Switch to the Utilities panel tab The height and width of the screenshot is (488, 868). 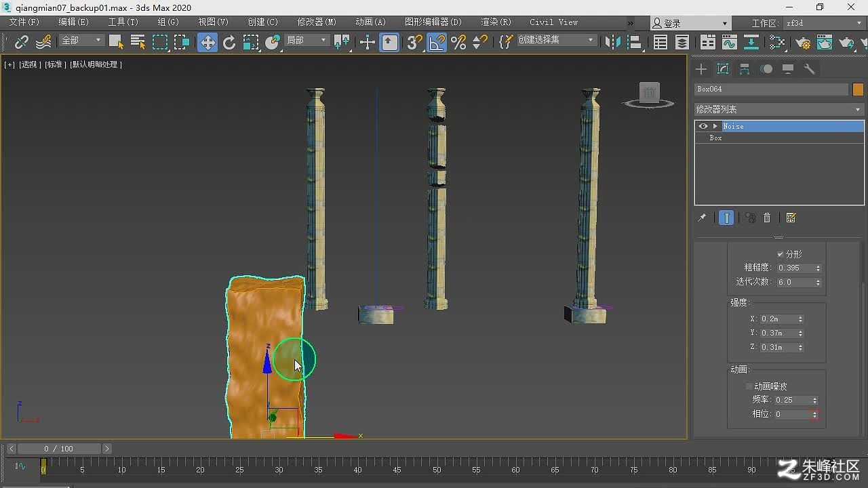tap(809, 69)
